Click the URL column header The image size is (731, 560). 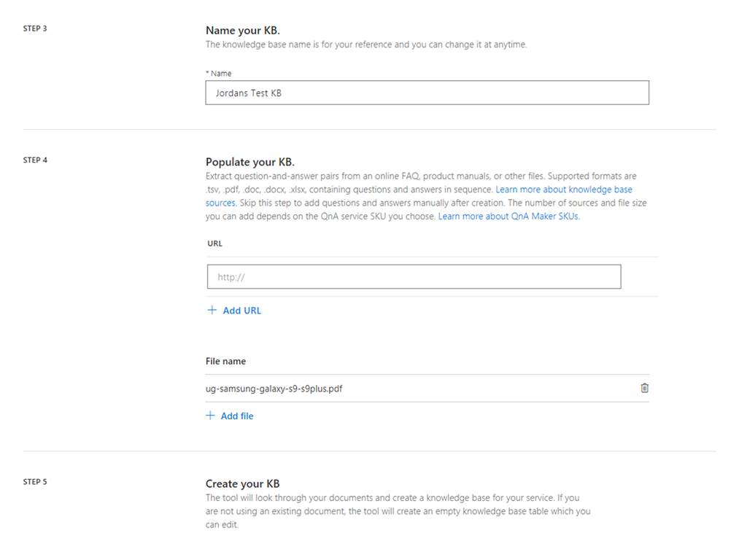[x=214, y=244]
